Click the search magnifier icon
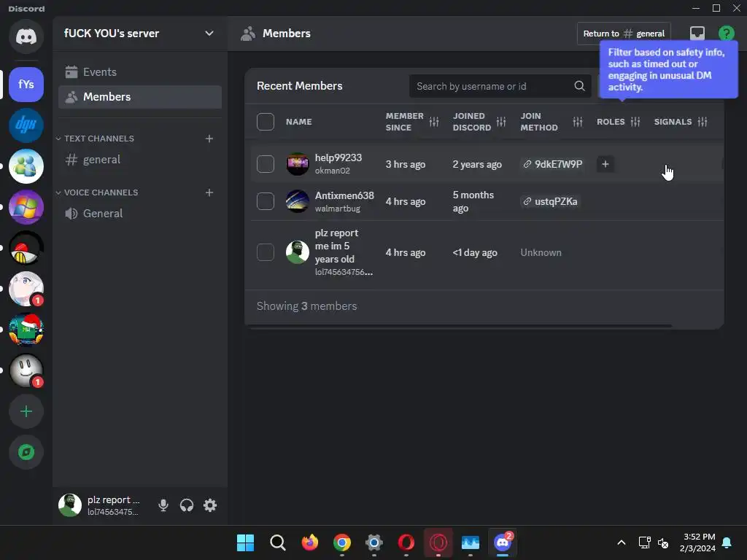Viewport: 747px width, 560px height. (579, 86)
